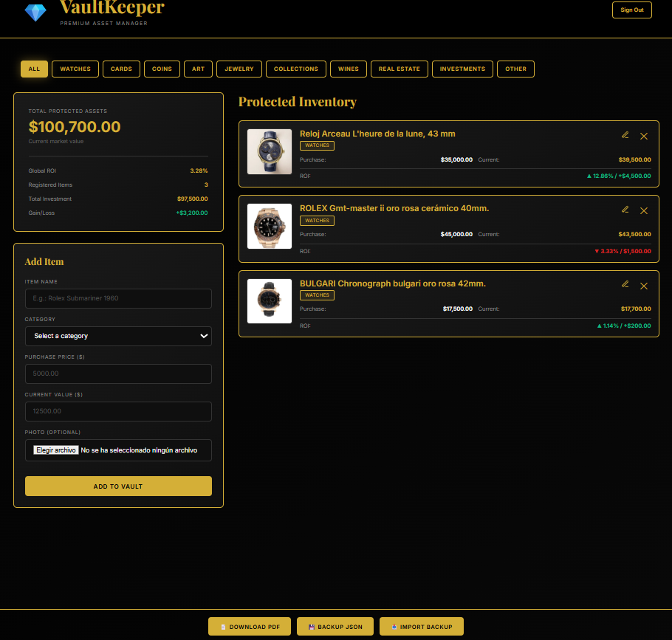This screenshot has width=672, height=640.
Task: Edit the Reloj Arceau watch entry
Action: [625, 135]
